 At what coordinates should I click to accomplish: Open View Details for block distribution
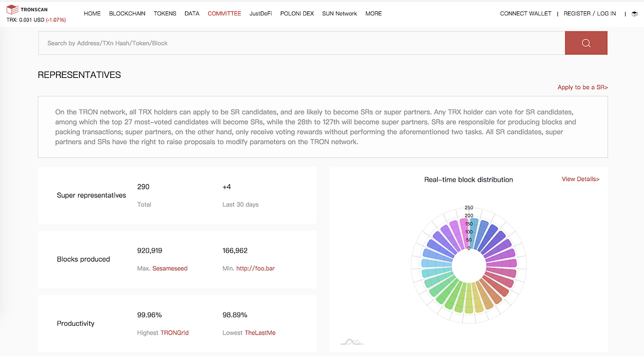tap(580, 179)
